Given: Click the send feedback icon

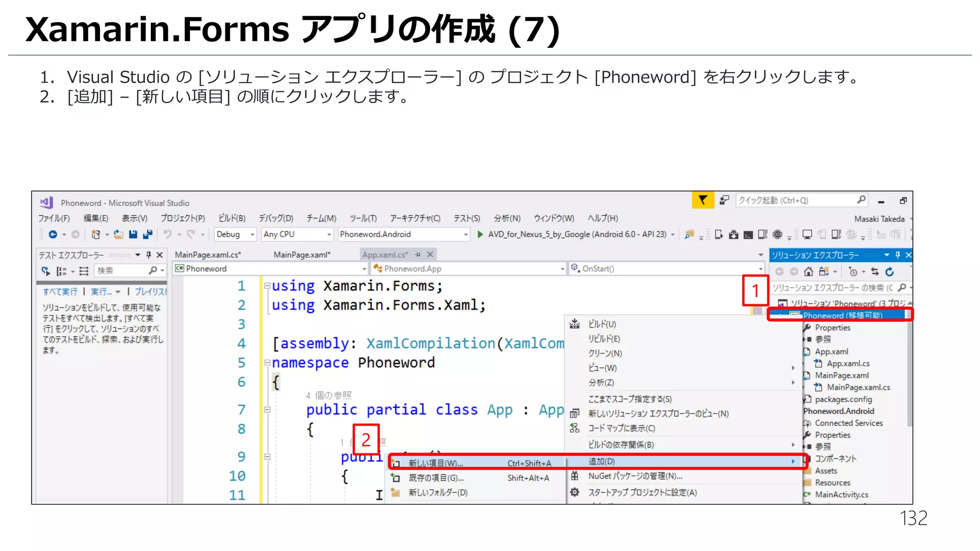Looking at the screenshot, I should pyautogui.click(x=724, y=200).
